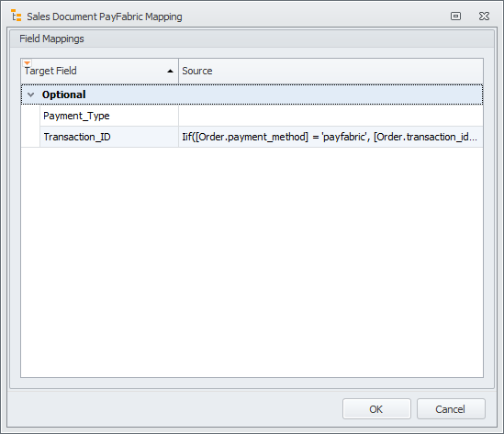
Task: Edit the Iif expression for Transaction_ID
Action: [x=330, y=137]
